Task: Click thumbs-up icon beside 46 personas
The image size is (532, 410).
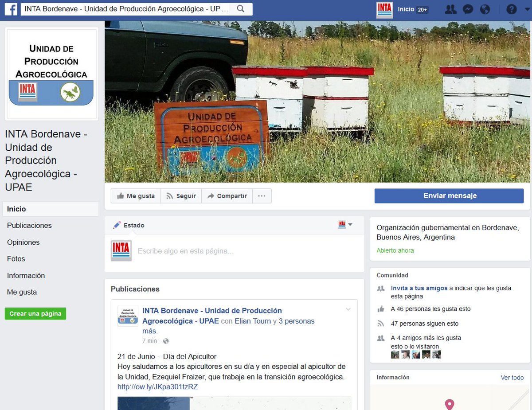Action: click(x=380, y=309)
